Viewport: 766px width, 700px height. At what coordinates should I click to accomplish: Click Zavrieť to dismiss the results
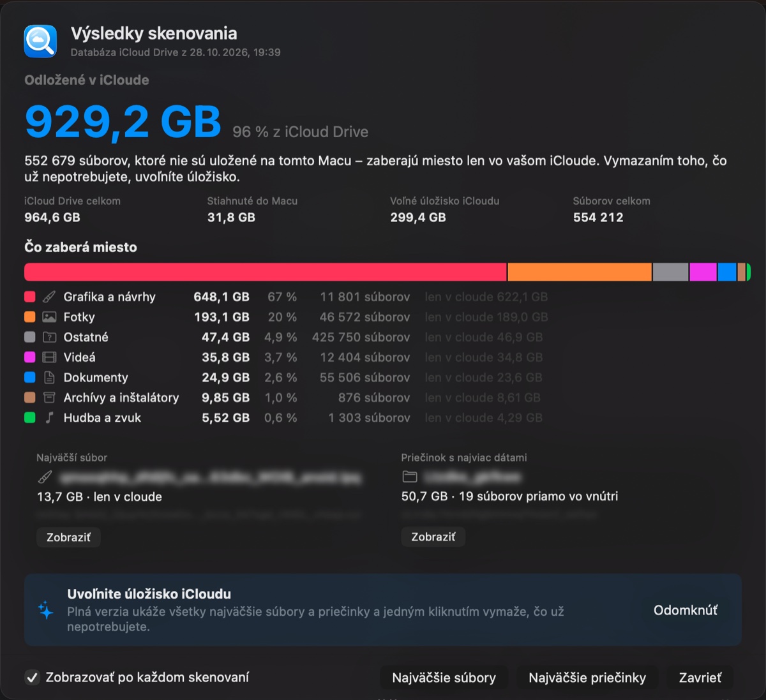(700, 678)
